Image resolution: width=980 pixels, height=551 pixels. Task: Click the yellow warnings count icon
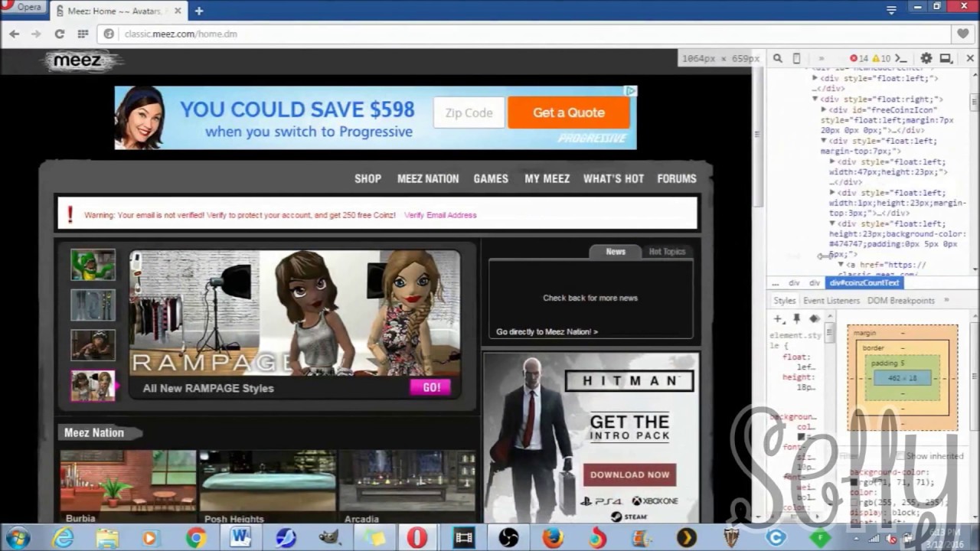880,58
